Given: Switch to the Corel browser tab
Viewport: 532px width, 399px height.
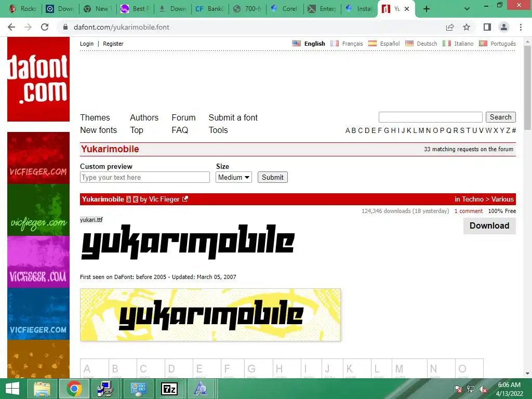Looking at the screenshot, I should [x=285, y=9].
